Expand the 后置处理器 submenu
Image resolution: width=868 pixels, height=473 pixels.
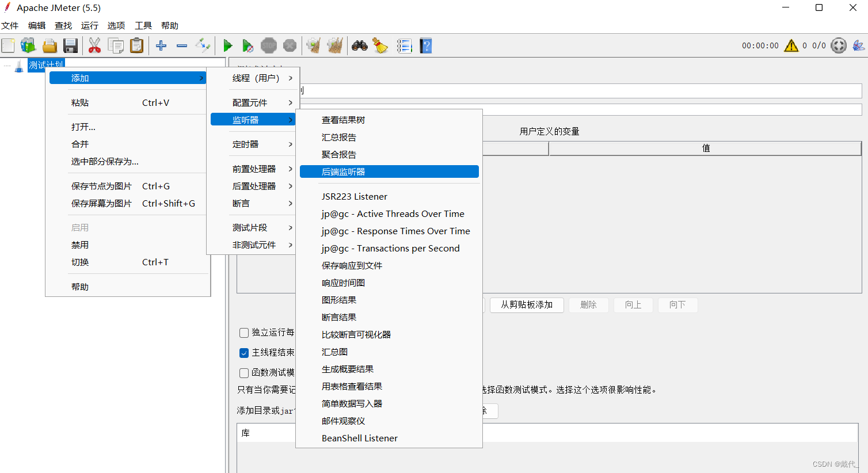coord(253,186)
